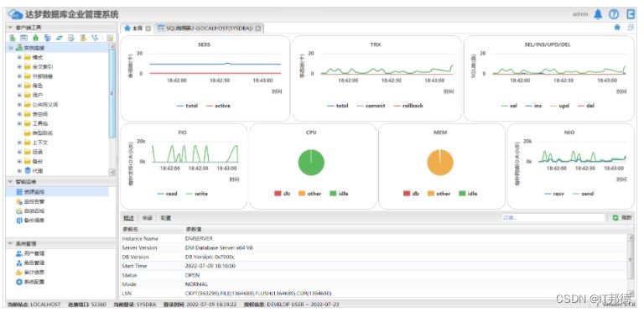
Task: Expand the 用户 folder node
Action: click(x=19, y=95)
